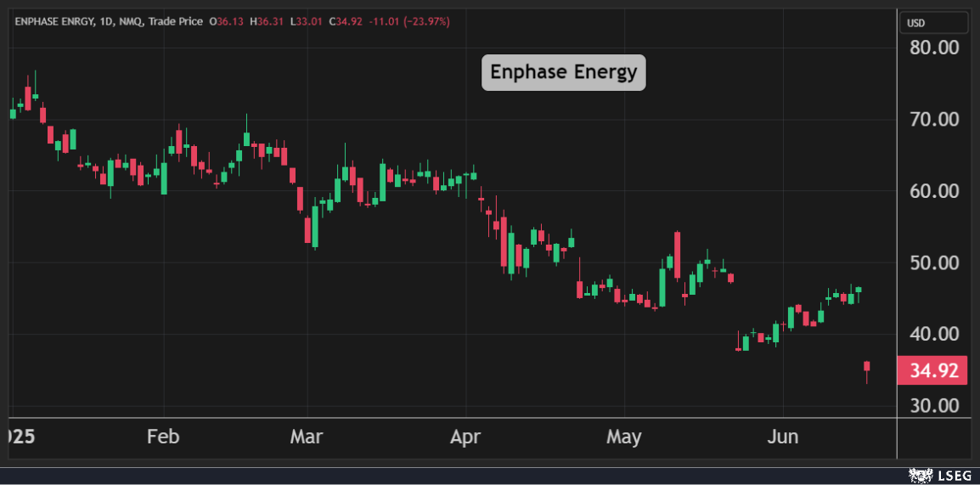This screenshot has height=485, width=980.
Task: Click the May label on the time axis
Action: [624, 437]
